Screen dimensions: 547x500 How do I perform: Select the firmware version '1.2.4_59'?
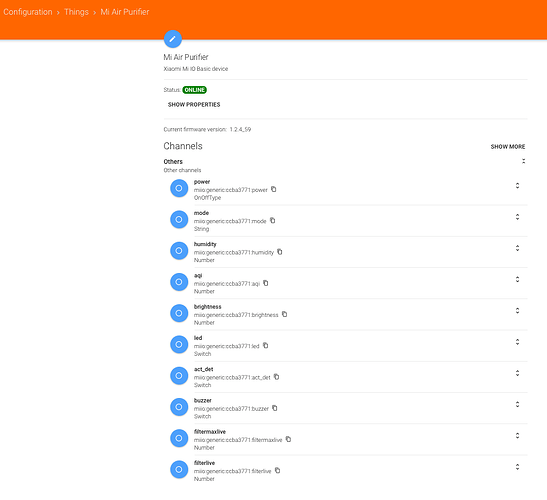240,129
